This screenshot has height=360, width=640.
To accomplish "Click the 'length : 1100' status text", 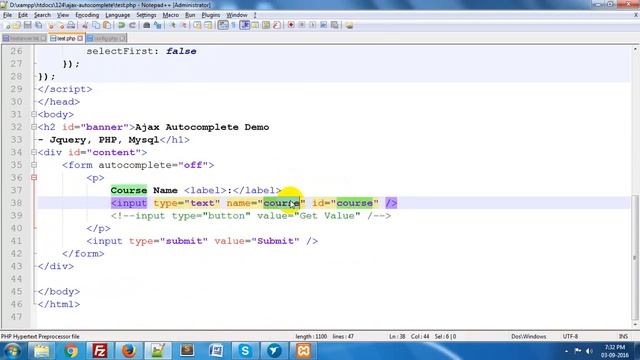I will tap(311, 336).
